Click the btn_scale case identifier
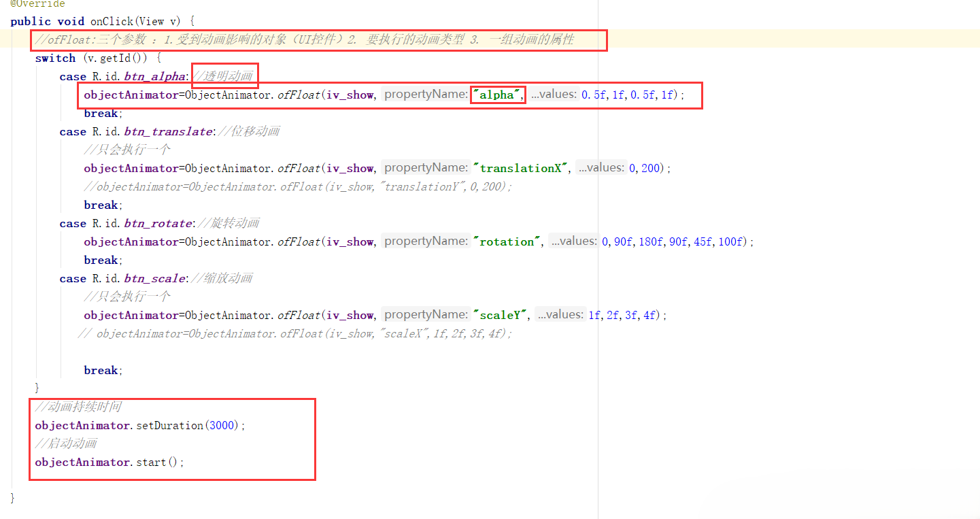The width and height of the screenshot is (980, 519). 154,278
